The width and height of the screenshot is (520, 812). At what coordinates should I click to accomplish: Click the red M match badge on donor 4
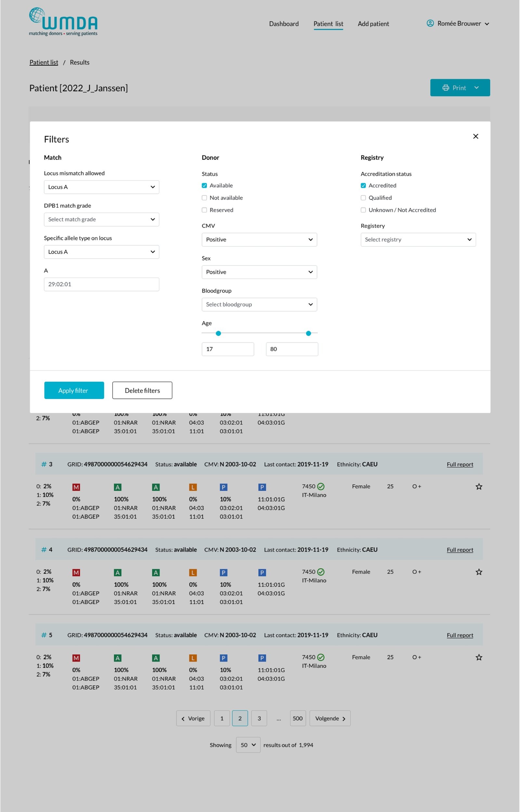pos(76,573)
